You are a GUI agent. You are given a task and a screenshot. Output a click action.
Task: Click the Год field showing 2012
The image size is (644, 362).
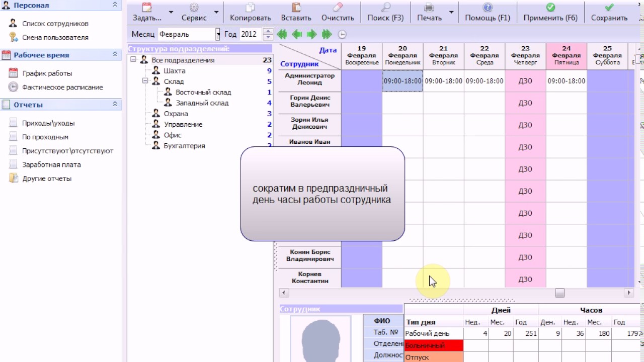tap(251, 34)
